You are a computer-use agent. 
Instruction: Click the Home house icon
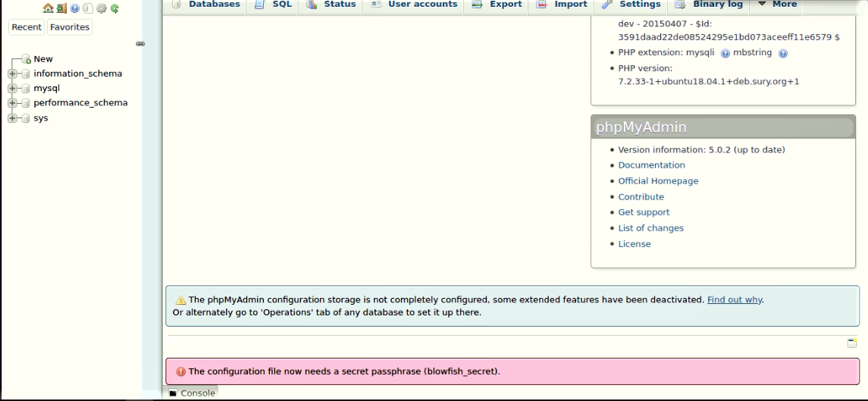(49, 8)
